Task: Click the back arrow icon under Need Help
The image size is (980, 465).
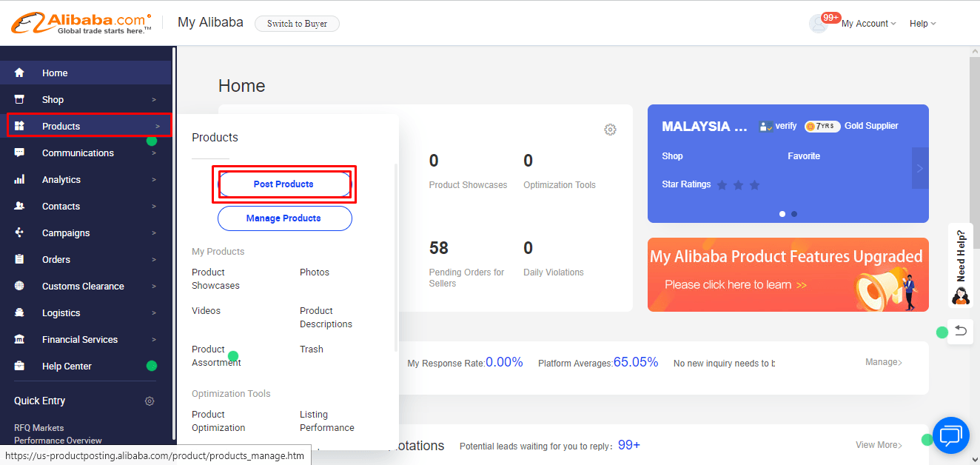Action: click(960, 331)
